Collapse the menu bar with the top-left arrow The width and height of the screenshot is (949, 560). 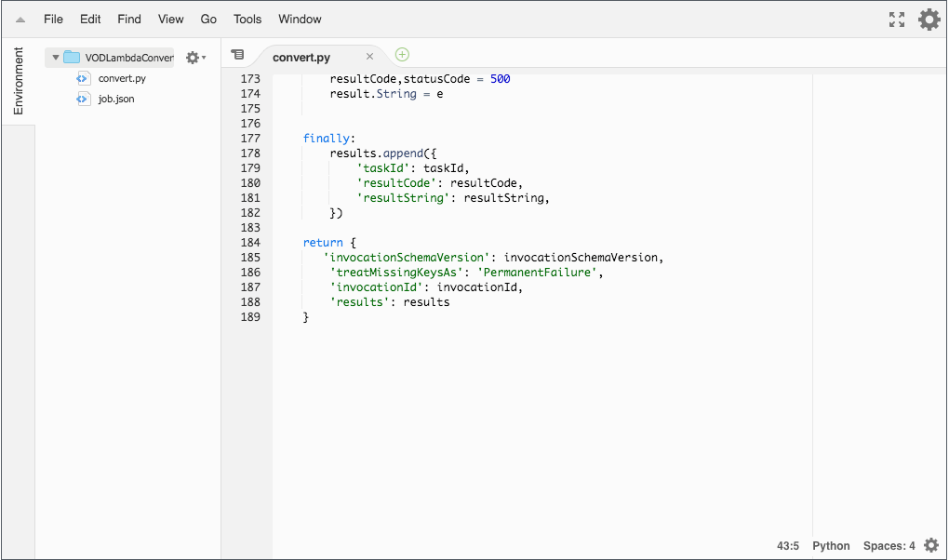20,19
